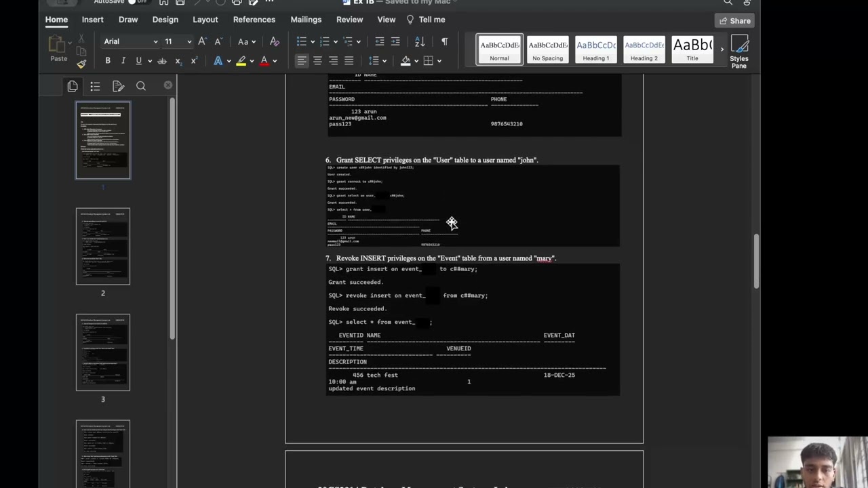Viewport: 868px width, 488px height.
Task: Open the Review tab
Action: [350, 20]
